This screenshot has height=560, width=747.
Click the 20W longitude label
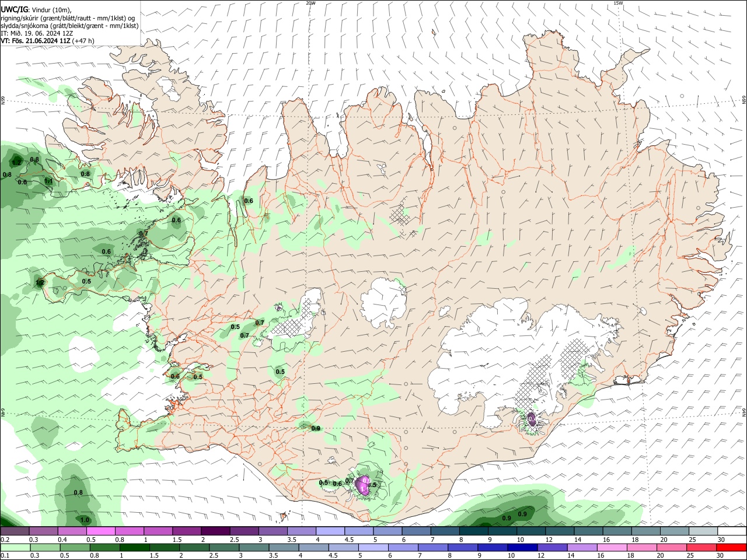(x=311, y=3)
